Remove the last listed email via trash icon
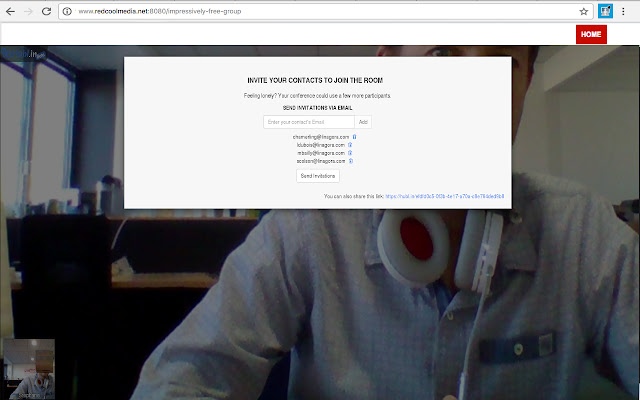 coord(350,161)
